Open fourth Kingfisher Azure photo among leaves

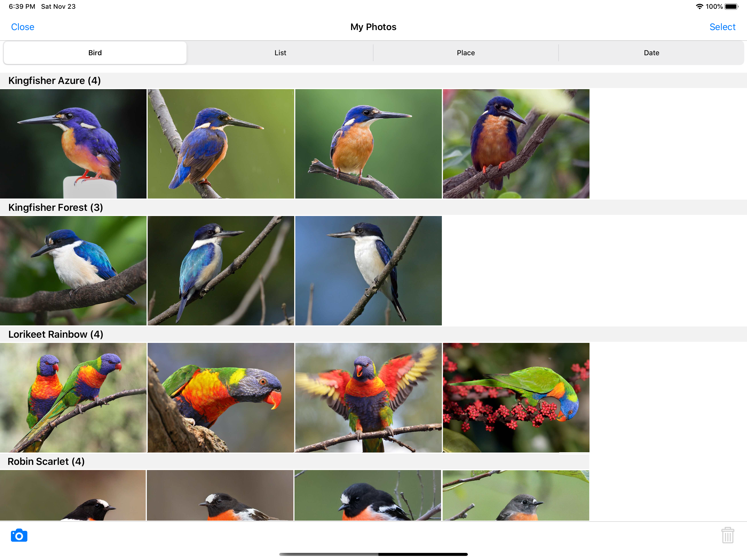click(x=516, y=144)
